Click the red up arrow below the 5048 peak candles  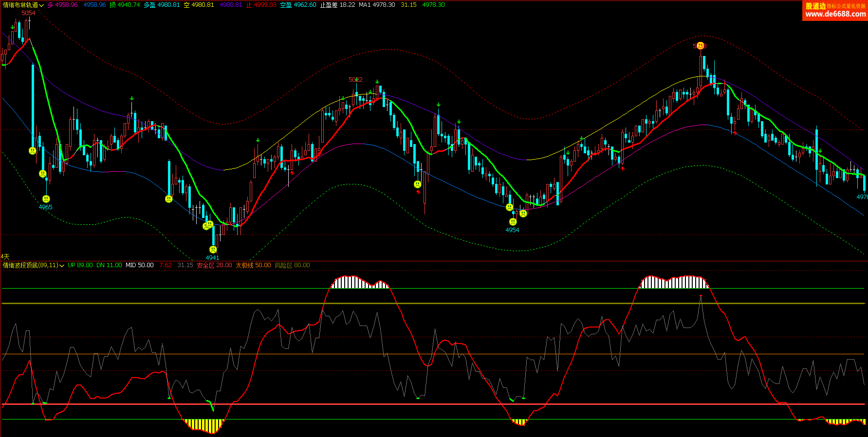point(735,132)
